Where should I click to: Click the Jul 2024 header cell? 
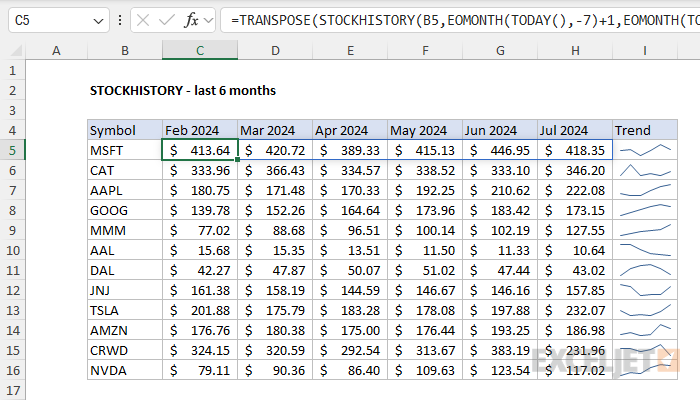coord(575,130)
